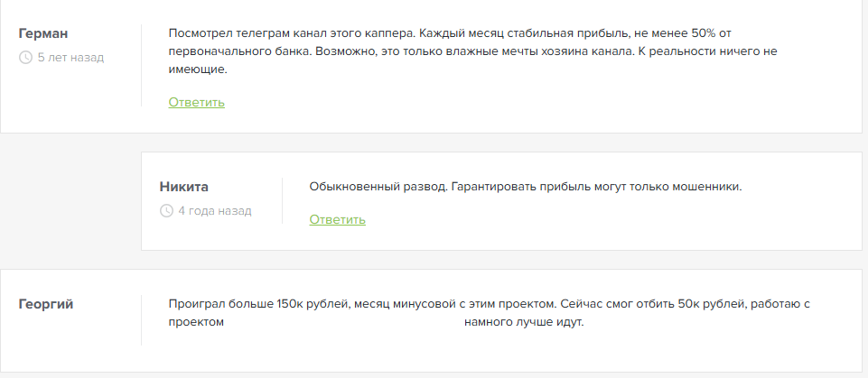Click "150к рублей" in Георгий's comment
Screen dimensions: 868x378
click(x=313, y=304)
